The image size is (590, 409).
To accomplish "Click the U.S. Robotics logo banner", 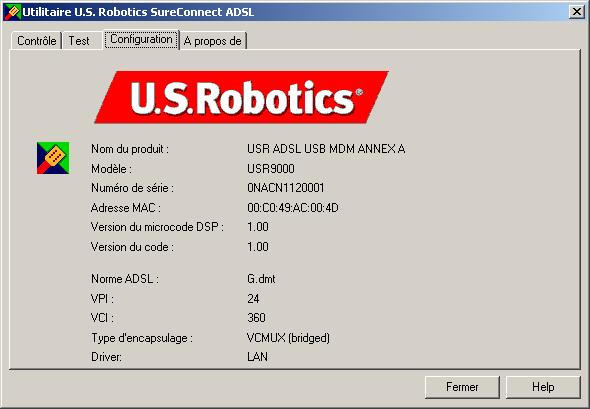I will pyautogui.click(x=241, y=97).
